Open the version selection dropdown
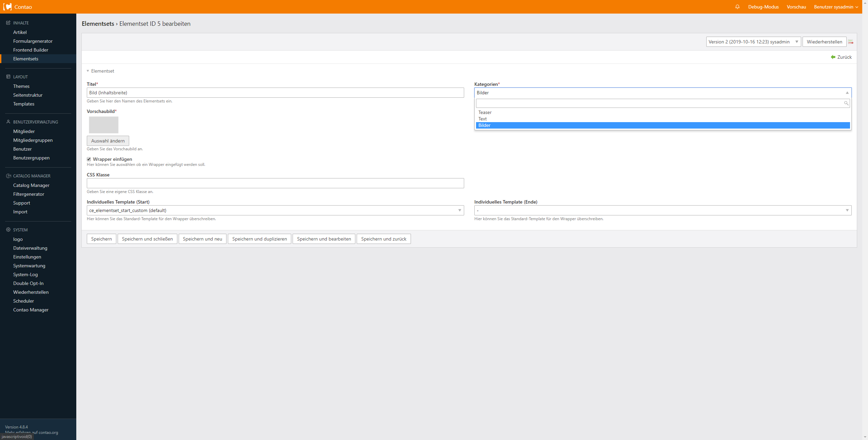Viewport: 868px width, 440px height. (x=753, y=42)
